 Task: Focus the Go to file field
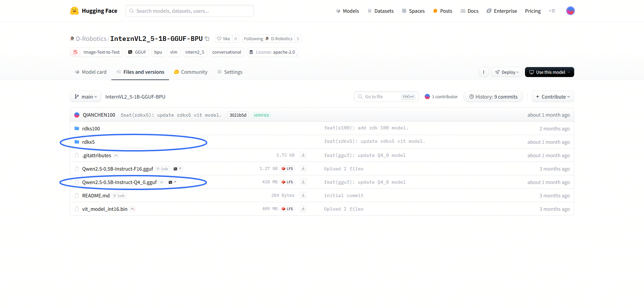point(386,97)
